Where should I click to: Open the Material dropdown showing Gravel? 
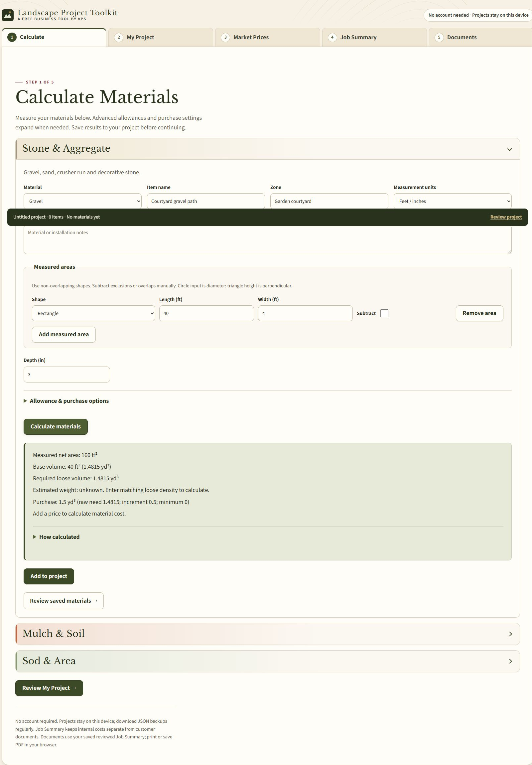point(82,201)
